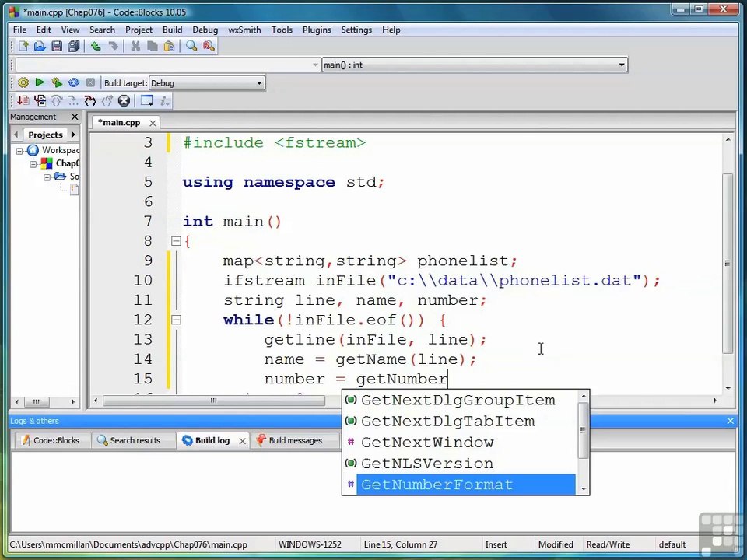Click the Build gear icon
747x560 pixels.
click(23, 83)
